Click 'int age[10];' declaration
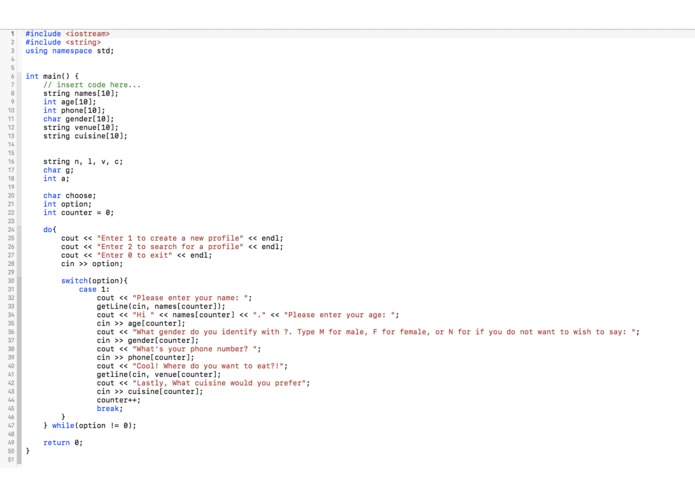This screenshot has height=494, width=695. [70, 101]
